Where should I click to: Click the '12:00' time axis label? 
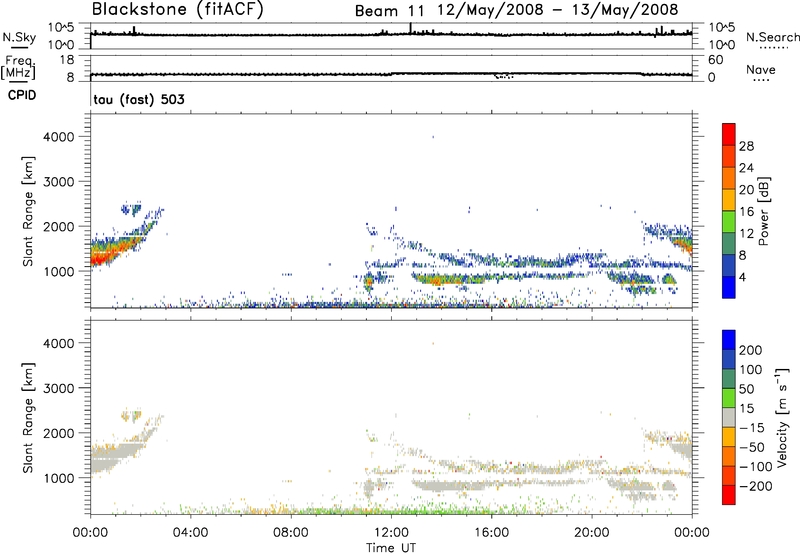pos(391,533)
